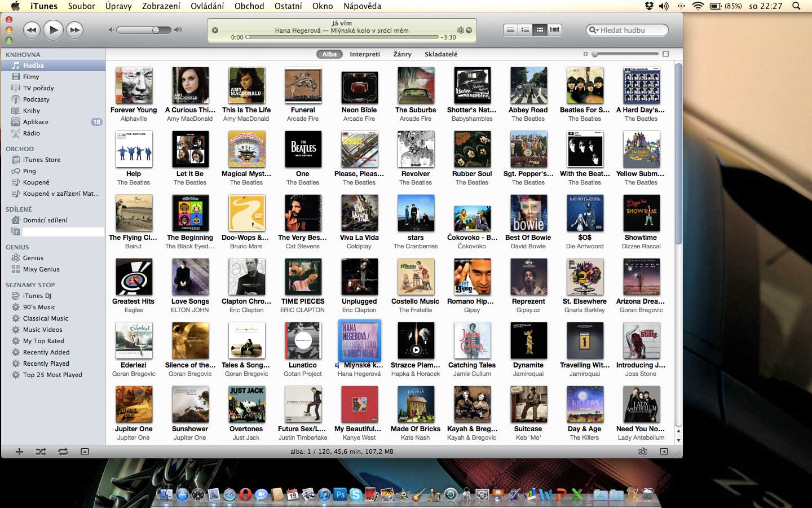Select the 90's Music smart playlist

tap(53, 307)
